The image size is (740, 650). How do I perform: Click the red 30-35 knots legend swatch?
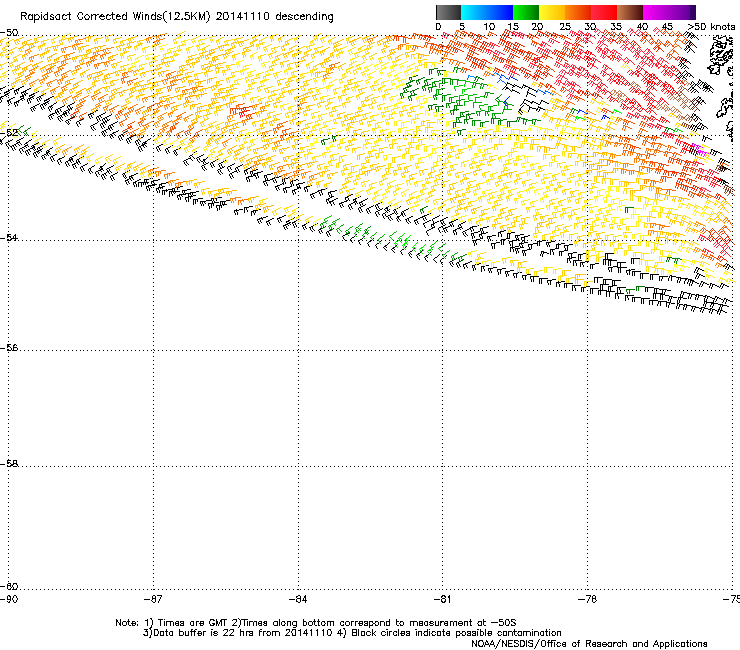click(x=604, y=12)
